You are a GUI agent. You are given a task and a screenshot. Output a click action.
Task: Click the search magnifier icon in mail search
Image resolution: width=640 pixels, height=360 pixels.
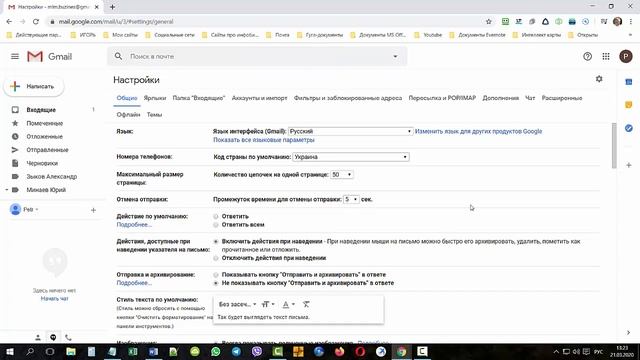click(118, 56)
